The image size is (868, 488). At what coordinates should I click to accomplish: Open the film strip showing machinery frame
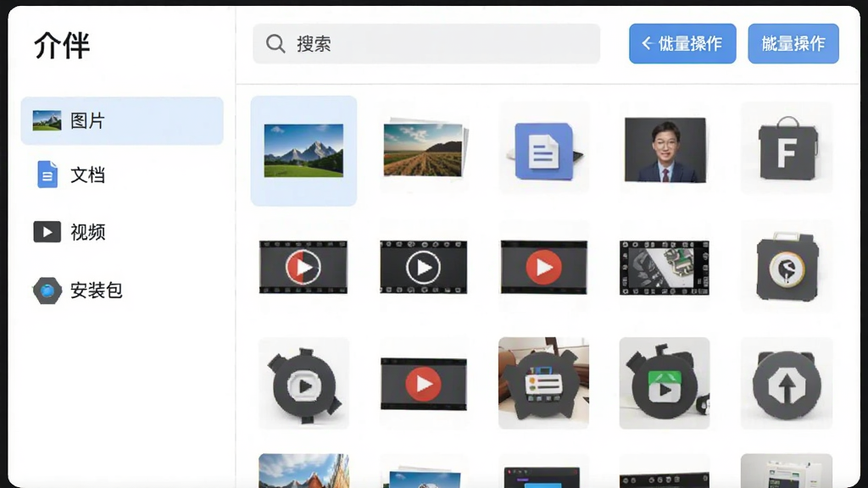coord(665,267)
